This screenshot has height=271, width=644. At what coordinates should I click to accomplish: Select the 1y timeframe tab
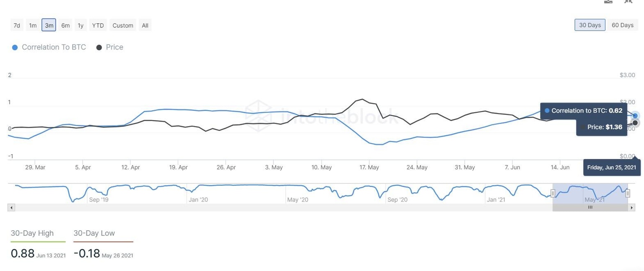[80, 25]
